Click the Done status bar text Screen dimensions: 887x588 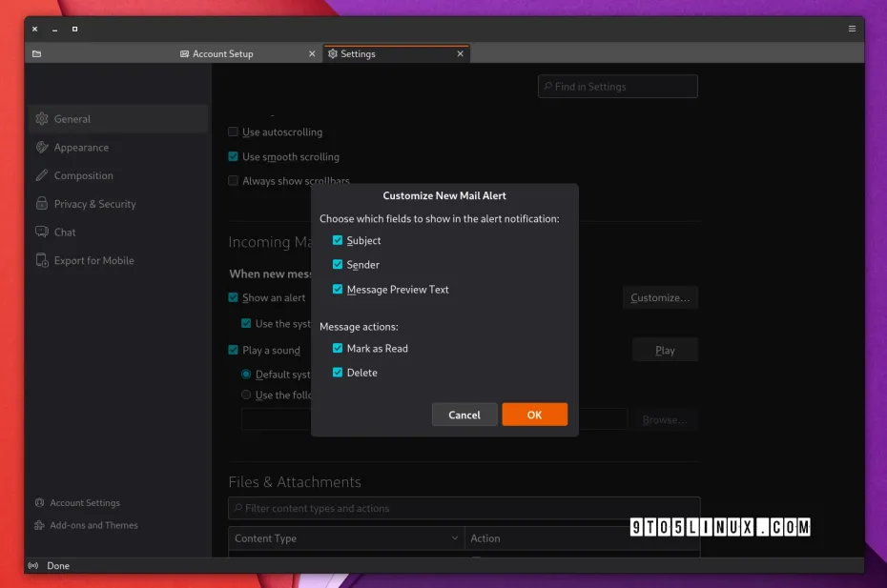(x=58, y=565)
